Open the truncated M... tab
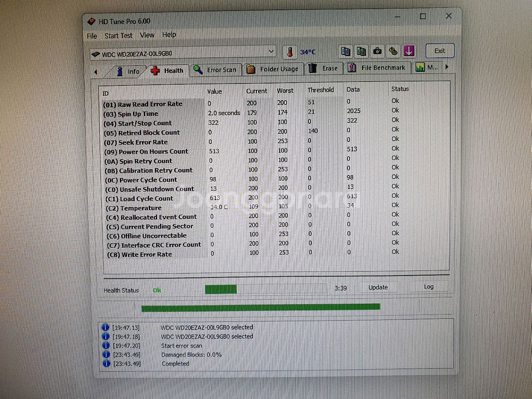 427,67
